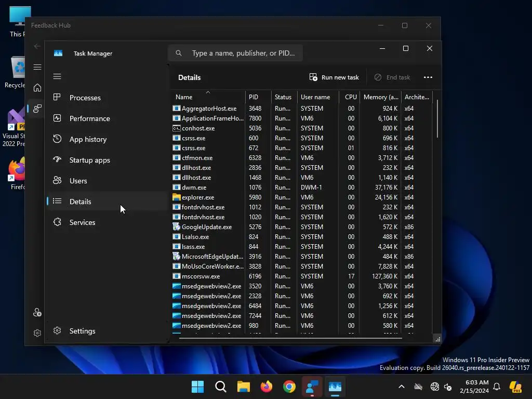Select the AggregatorHost.exe process row
Viewport: 532px width, 399px height.
pyautogui.click(x=301, y=109)
